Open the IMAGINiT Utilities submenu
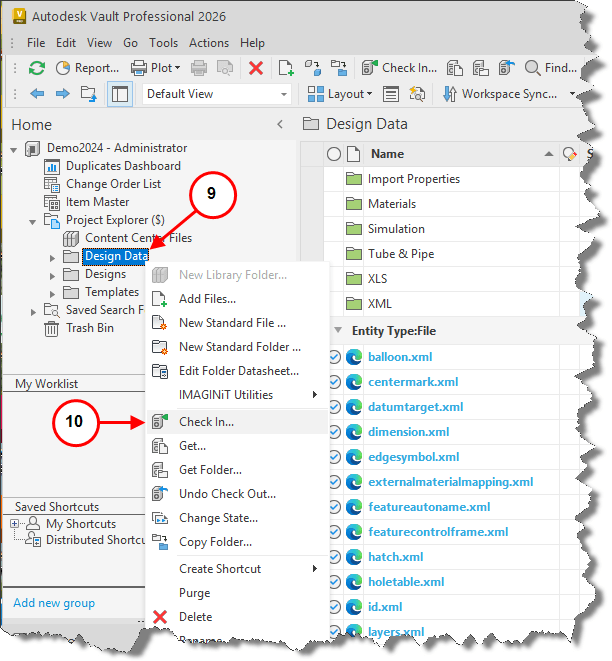 click(237, 395)
